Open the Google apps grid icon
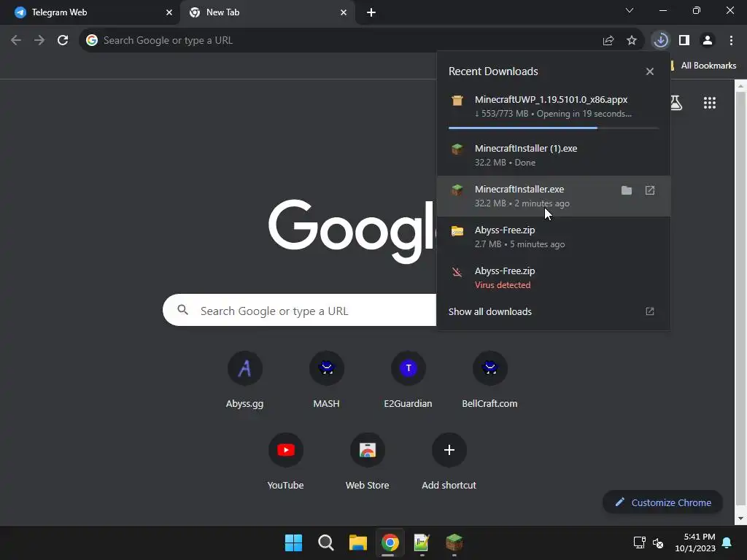The image size is (747, 560). click(x=709, y=103)
